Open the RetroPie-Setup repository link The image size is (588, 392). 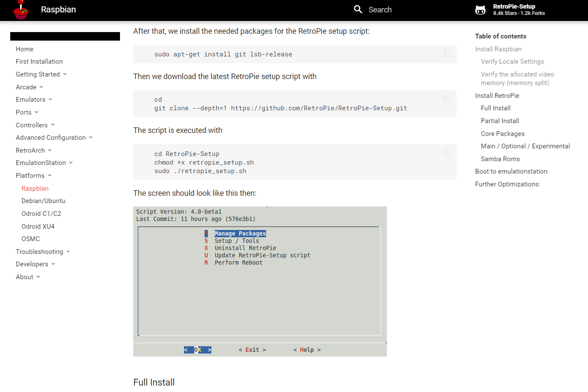[x=510, y=10]
